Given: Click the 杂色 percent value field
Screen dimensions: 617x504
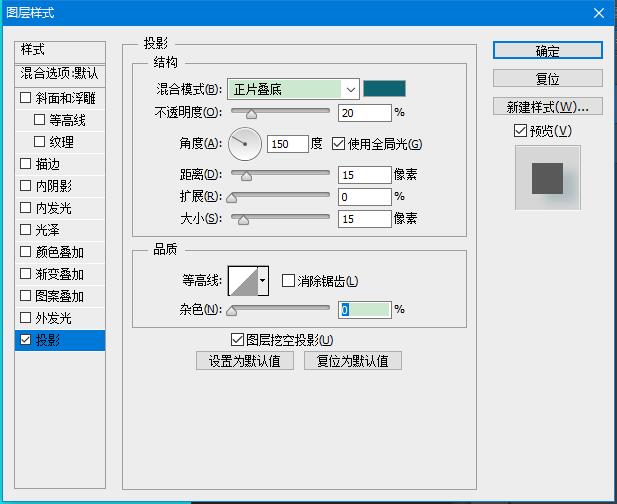Looking at the screenshot, I should [x=365, y=310].
